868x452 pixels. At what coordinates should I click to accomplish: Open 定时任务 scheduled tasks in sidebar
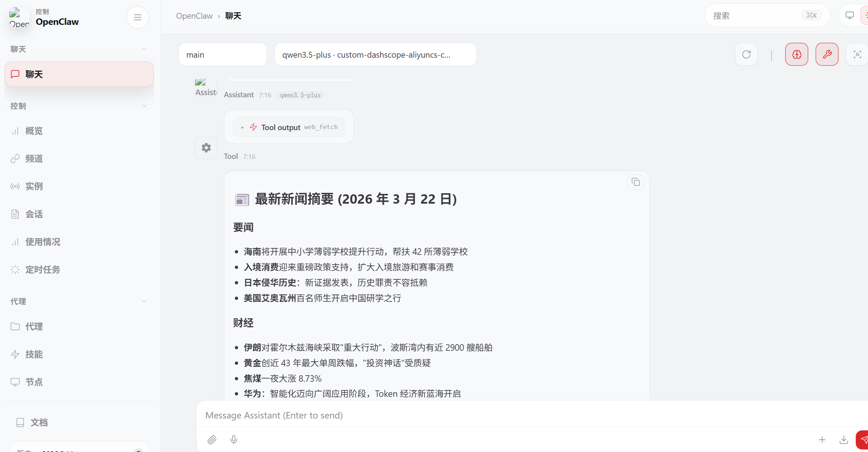79,270
